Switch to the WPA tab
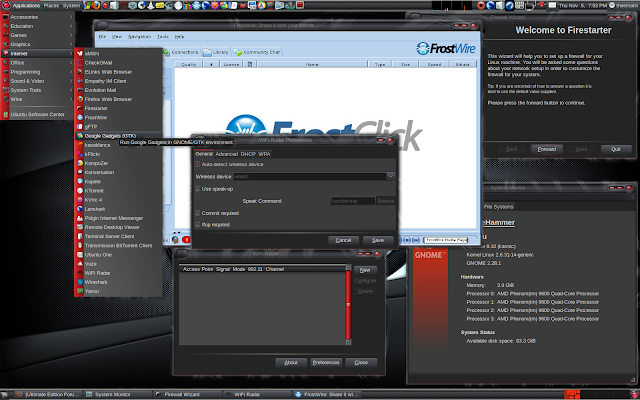 click(264, 154)
